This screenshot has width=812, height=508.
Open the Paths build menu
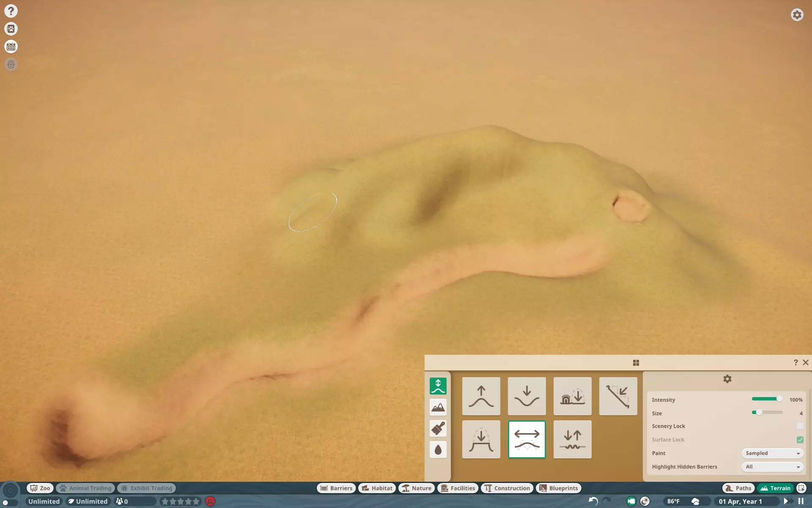pyautogui.click(x=738, y=488)
